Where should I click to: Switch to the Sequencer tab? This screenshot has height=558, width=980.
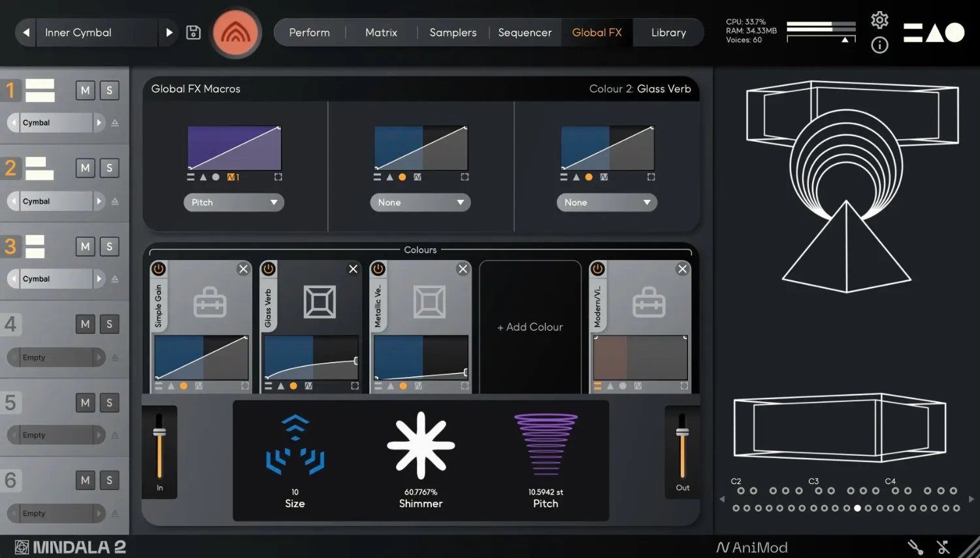pyautogui.click(x=525, y=32)
